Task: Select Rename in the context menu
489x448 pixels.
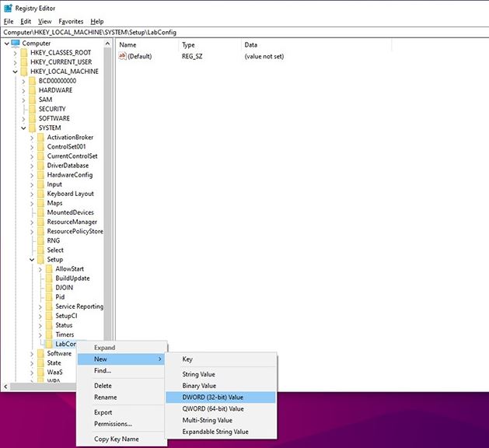Action: tap(121, 397)
